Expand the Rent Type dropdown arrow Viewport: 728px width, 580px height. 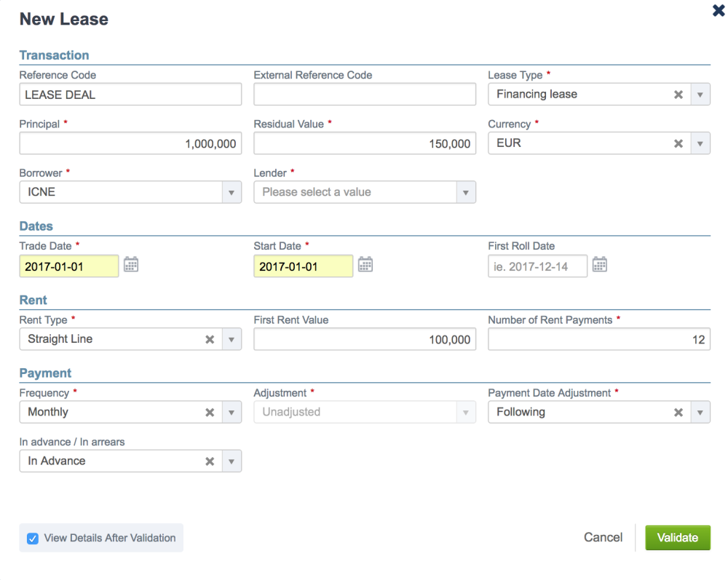point(232,340)
